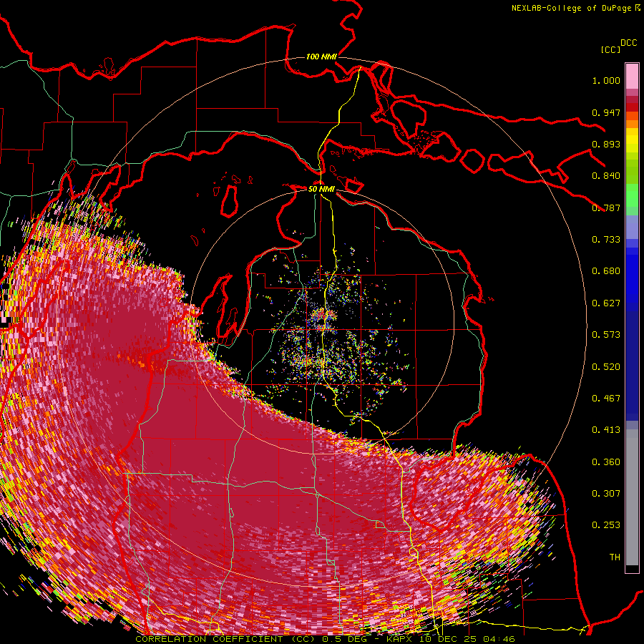
Task: Select the 0.733 scale value
Action: 606,240
